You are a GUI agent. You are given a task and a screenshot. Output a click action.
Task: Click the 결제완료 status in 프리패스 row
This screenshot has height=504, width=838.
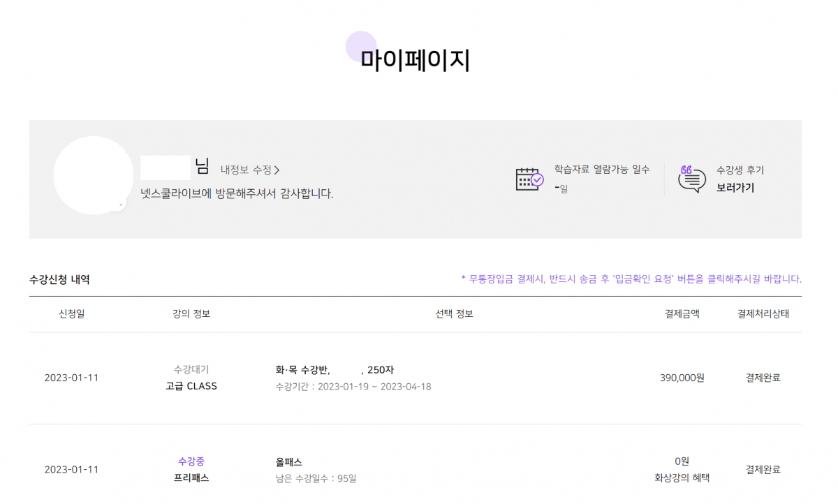coord(763,470)
